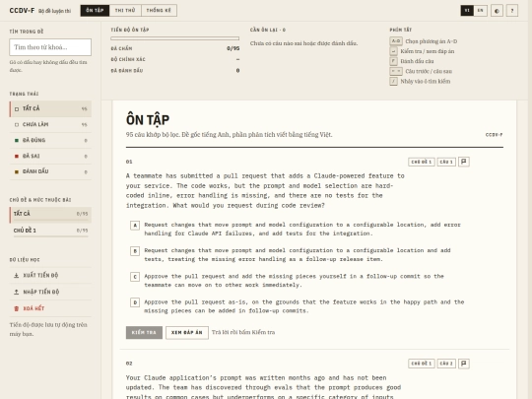
Task: Click CÂU 2 tag on question 02
Action: pyautogui.click(x=446, y=364)
